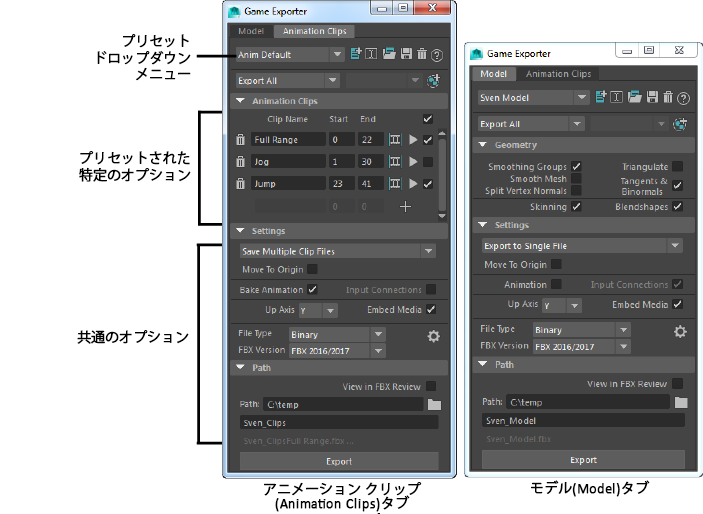Screen dimensions: 703x514
Task: Toggle export checkbox for Jump clip
Action: (x=428, y=183)
